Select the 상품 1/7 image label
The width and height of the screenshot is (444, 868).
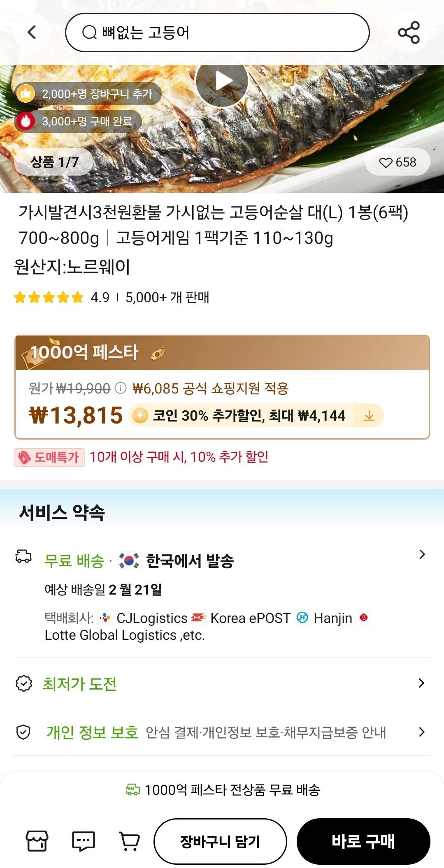(x=54, y=162)
